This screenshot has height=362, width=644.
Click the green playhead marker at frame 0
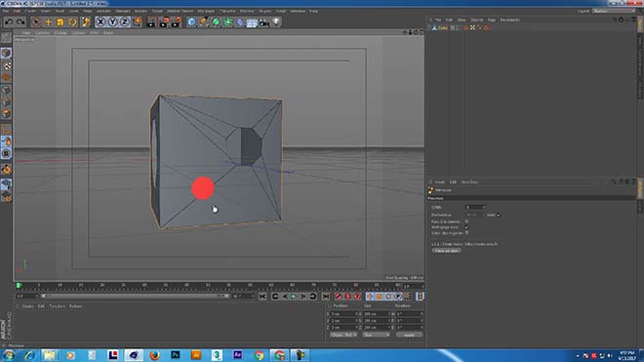click(x=19, y=285)
